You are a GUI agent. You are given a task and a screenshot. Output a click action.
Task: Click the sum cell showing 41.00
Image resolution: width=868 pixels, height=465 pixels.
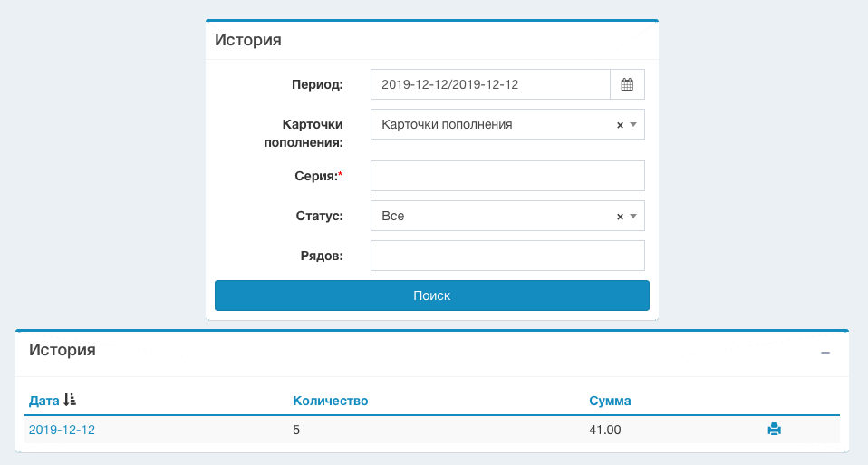[604, 430]
